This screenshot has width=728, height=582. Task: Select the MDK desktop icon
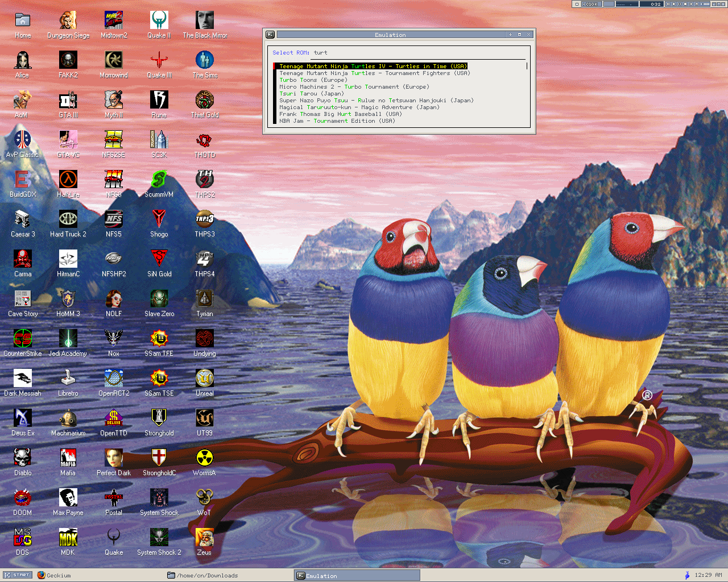pyautogui.click(x=68, y=541)
